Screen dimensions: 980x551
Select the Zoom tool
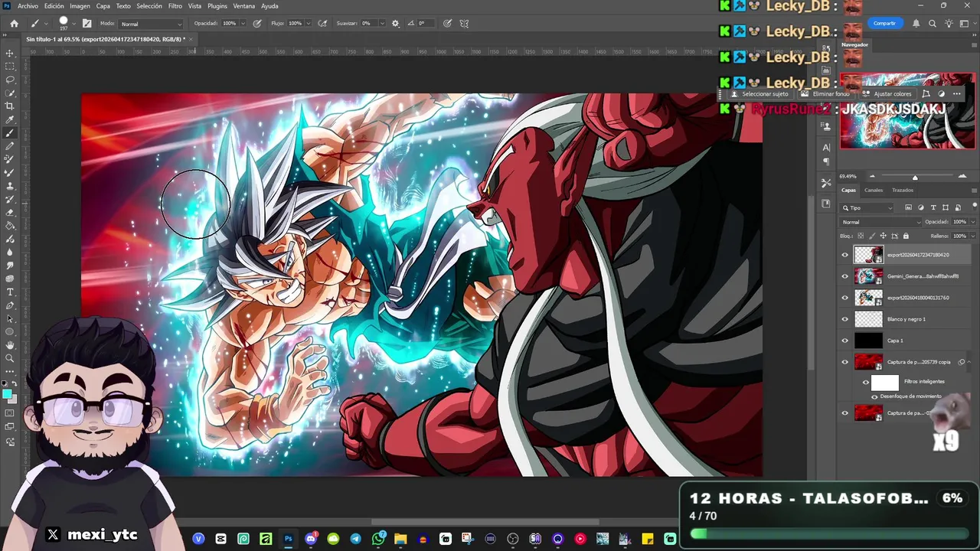[10, 358]
